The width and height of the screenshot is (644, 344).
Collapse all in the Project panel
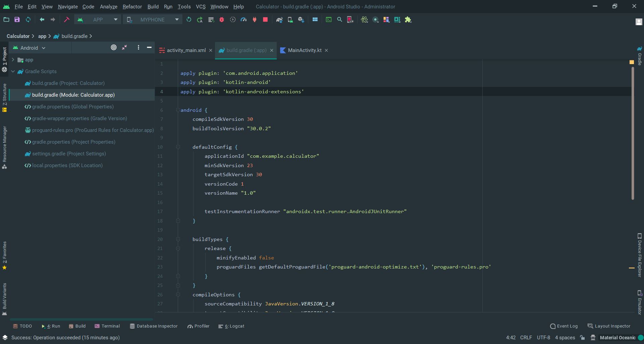[x=124, y=48]
